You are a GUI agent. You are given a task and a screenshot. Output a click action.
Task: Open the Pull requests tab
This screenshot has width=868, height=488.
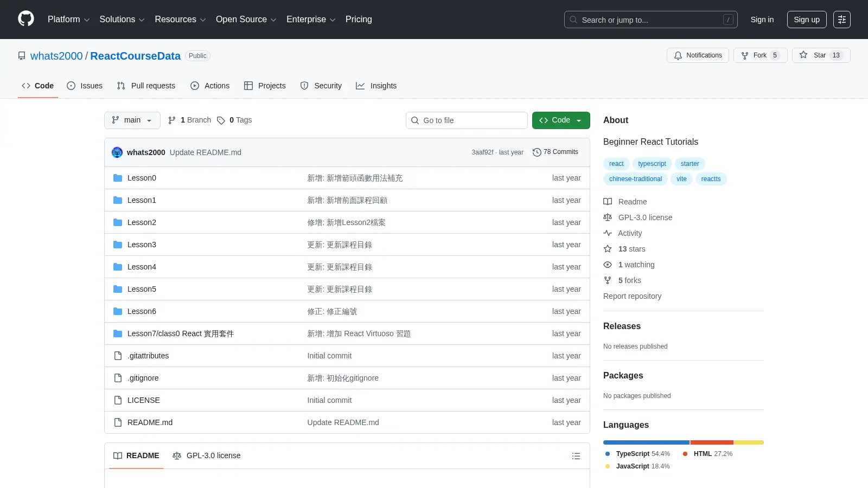click(146, 86)
